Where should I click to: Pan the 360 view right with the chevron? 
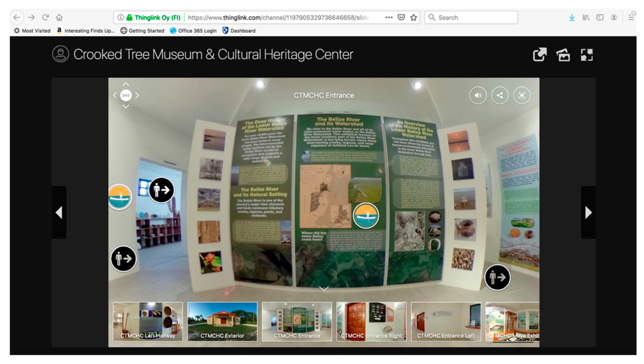[x=137, y=95]
